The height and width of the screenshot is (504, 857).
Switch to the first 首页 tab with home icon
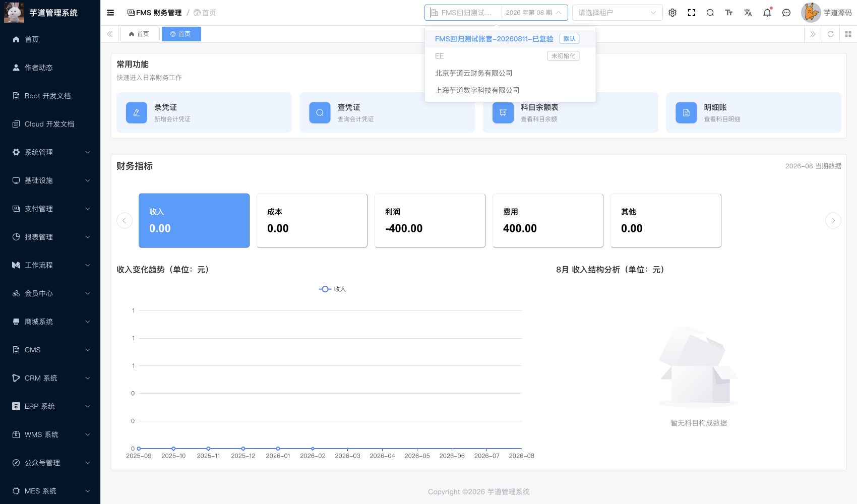(140, 34)
